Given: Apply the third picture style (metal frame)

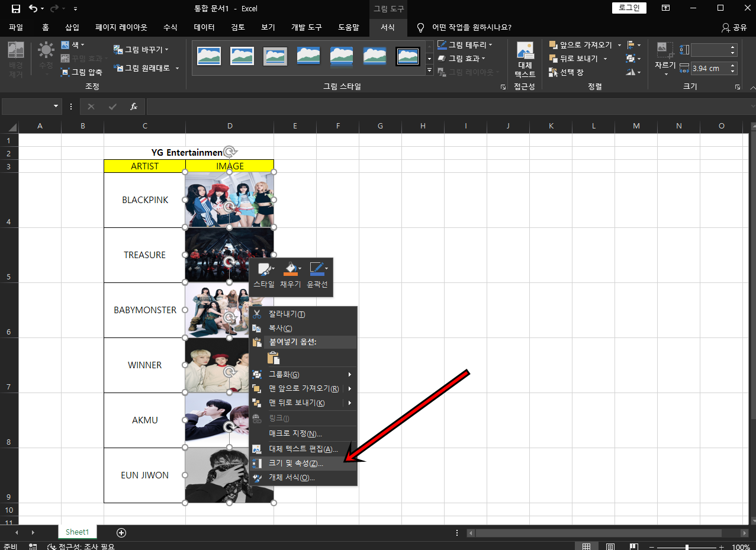Looking at the screenshot, I should pos(275,56).
